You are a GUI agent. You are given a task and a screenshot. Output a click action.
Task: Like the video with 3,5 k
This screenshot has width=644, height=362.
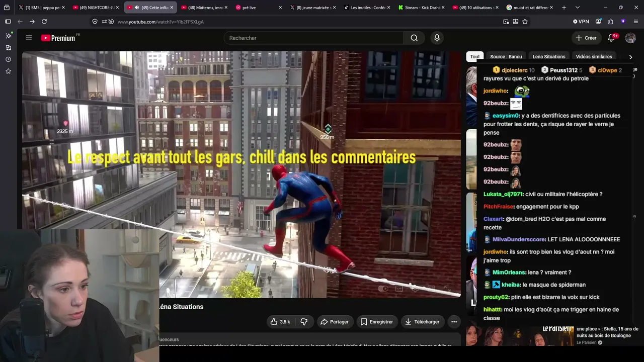coord(280,322)
